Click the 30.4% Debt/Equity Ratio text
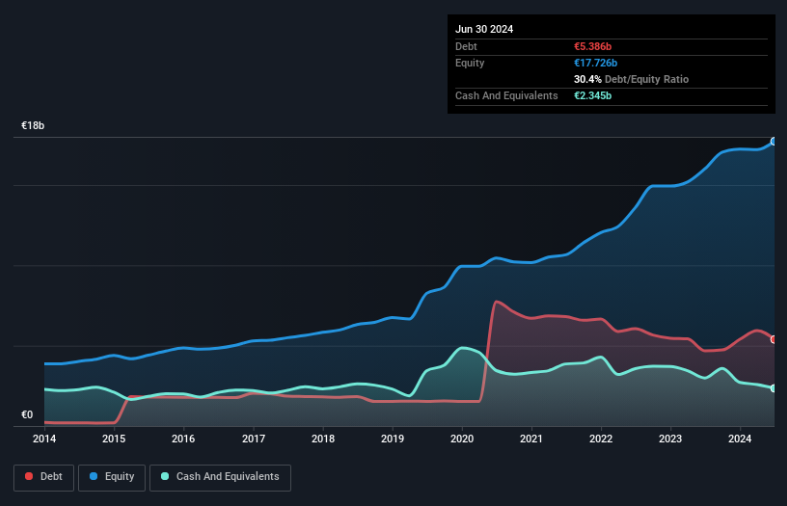The width and height of the screenshot is (787, 506). 631,79
